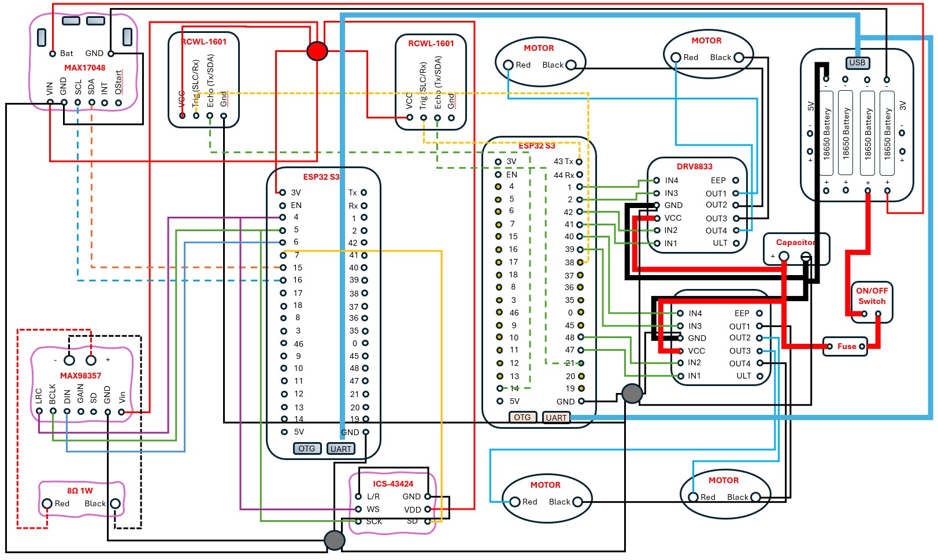The height and width of the screenshot is (560, 938).
Task: Click the peach-colored OTG port box
Action: coord(522,417)
